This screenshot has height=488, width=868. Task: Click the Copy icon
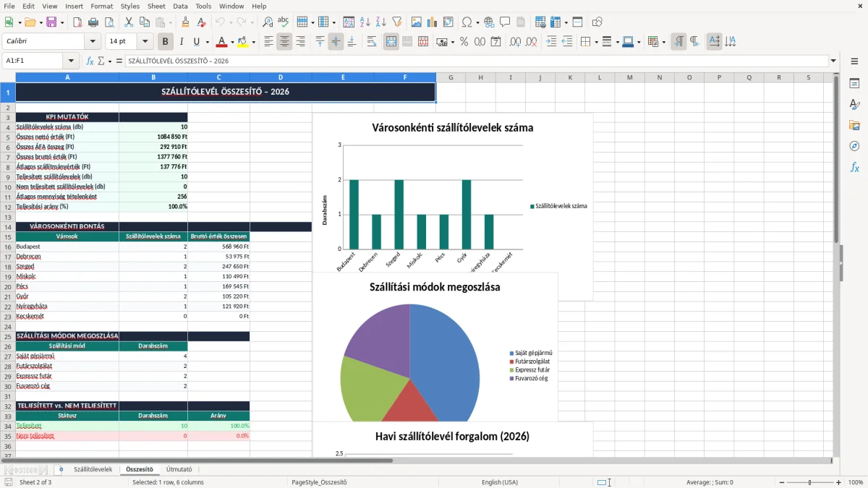pyautogui.click(x=145, y=22)
